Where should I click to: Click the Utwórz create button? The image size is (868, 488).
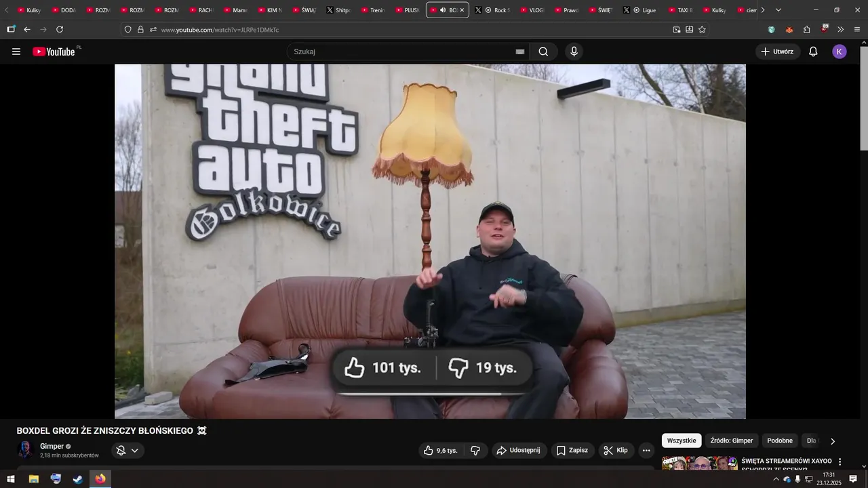pyautogui.click(x=778, y=52)
